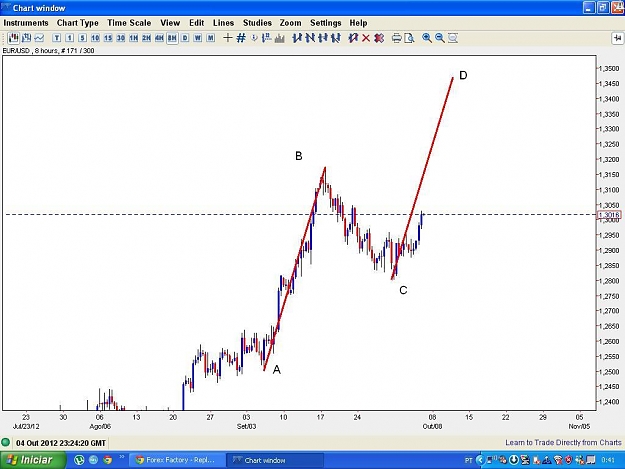The width and height of the screenshot is (625, 469).
Task: Delete selected line with red X
Action: [x=366, y=38]
